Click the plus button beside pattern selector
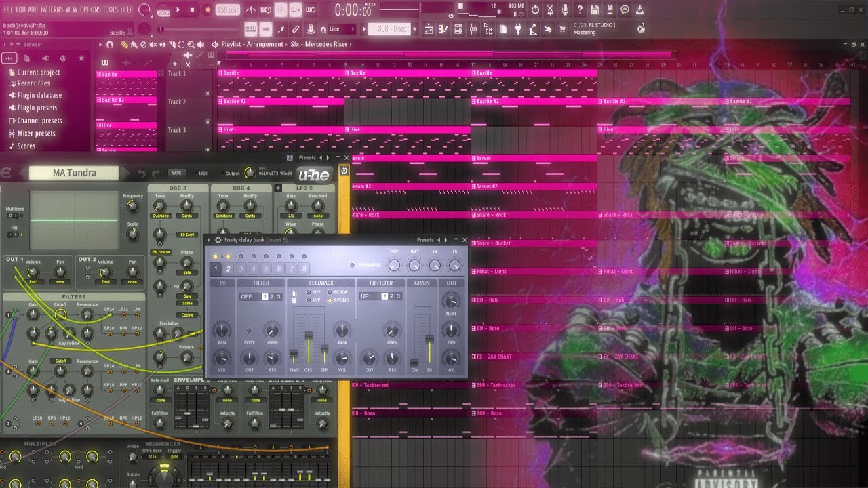 click(x=414, y=29)
